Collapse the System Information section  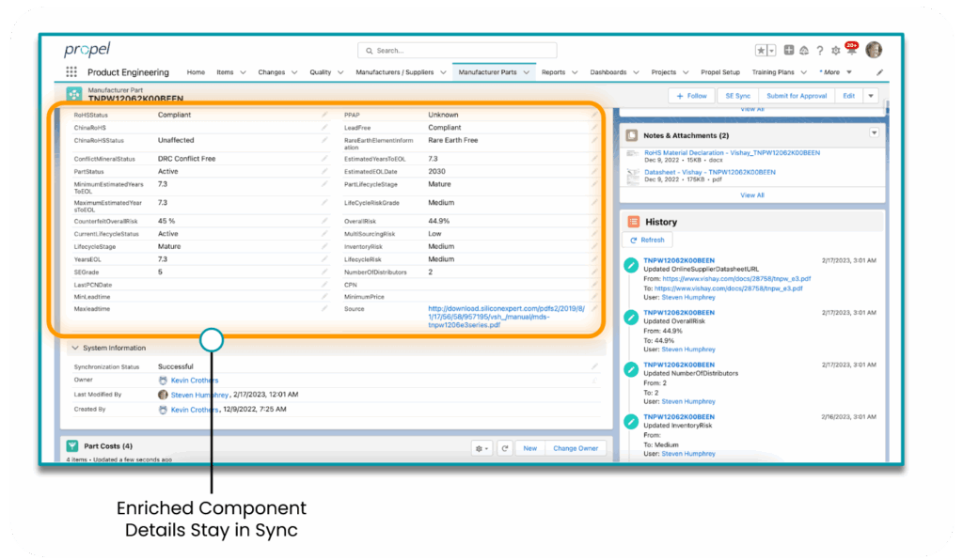pyautogui.click(x=75, y=348)
